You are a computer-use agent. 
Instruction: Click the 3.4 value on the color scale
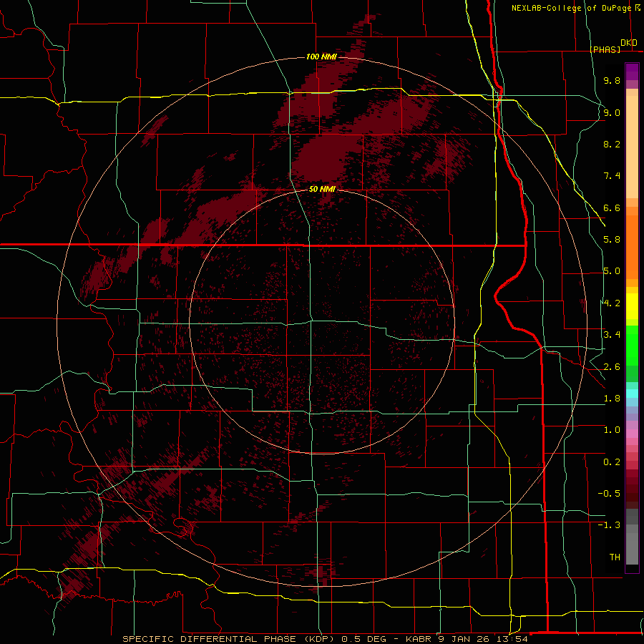(612, 335)
